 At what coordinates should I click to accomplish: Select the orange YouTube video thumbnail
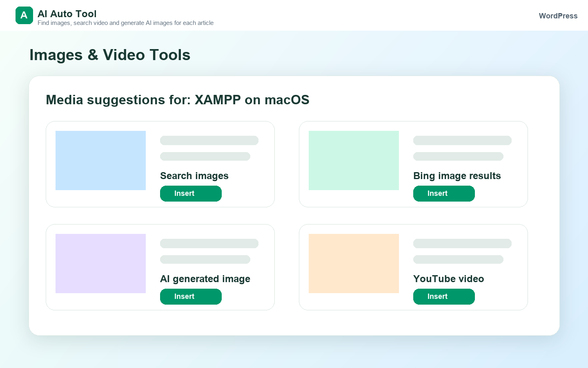tap(354, 263)
